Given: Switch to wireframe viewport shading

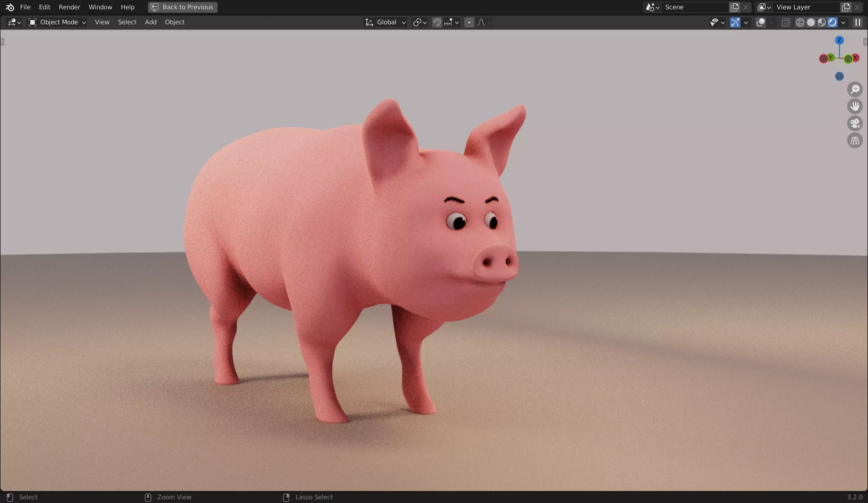Looking at the screenshot, I should 800,22.
